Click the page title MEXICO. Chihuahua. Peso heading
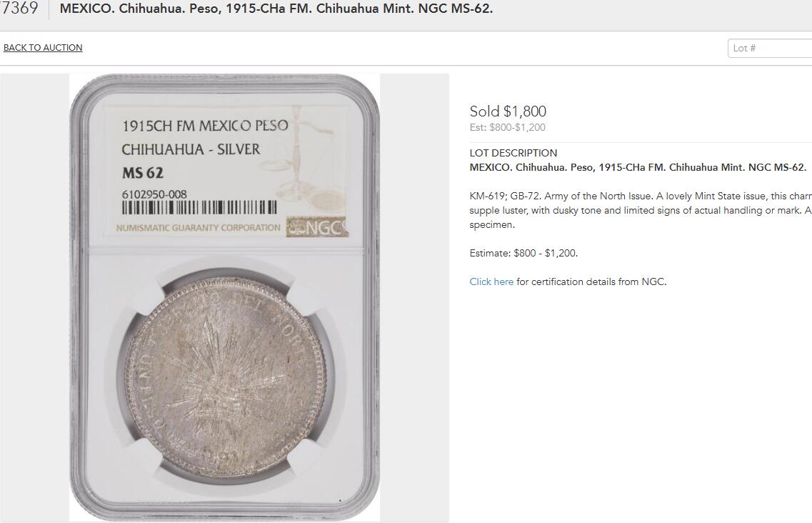Image resolution: width=812 pixels, height=523 pixels. (x=276, y=9)
